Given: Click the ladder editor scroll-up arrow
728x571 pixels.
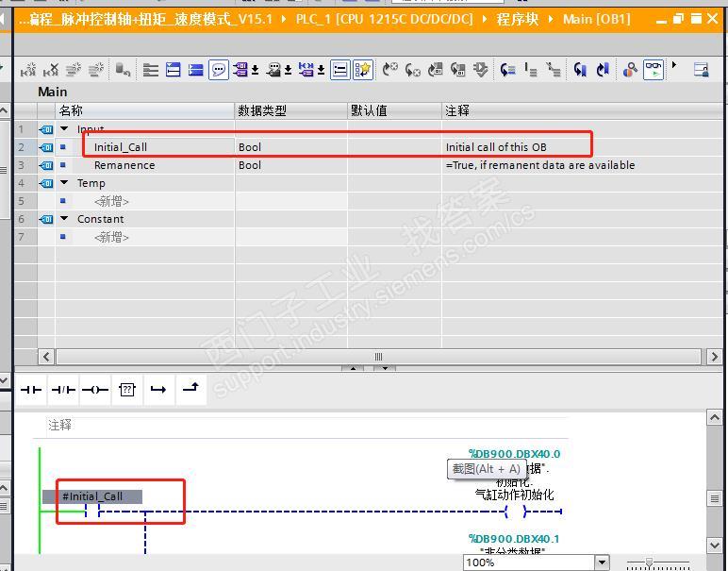Looking at the screenshot, I should [x=714, y=417].
